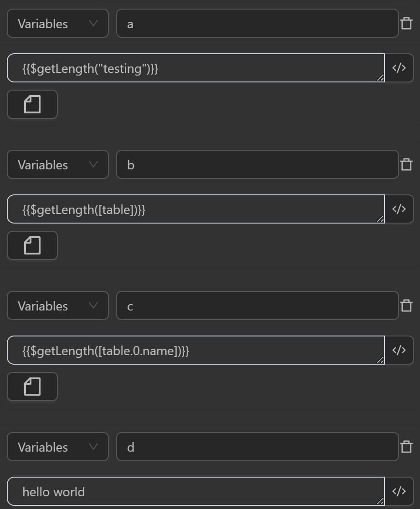Delete variable b with trash icon

coord(406,164)
